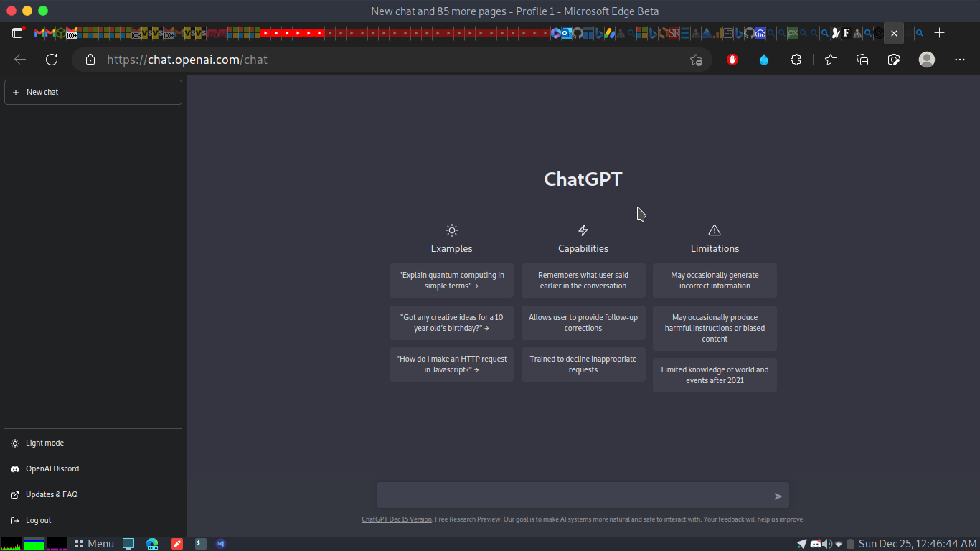Open the OpenAI Discord link
Image resolution: width=980 pixels, height=551 pixels.
pyautogui.click(x=93, y=469)
